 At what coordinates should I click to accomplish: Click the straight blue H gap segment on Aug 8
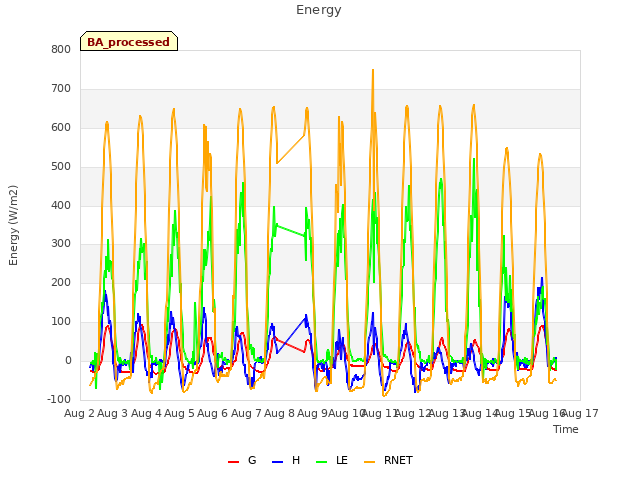[x=291, y=335]
